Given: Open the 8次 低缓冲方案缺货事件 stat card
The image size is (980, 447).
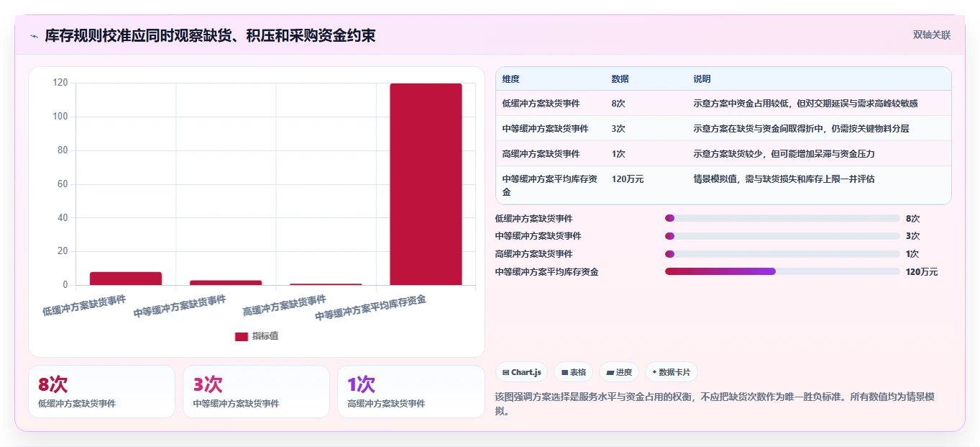Looking at the screenshot, I should click(101, 392).
